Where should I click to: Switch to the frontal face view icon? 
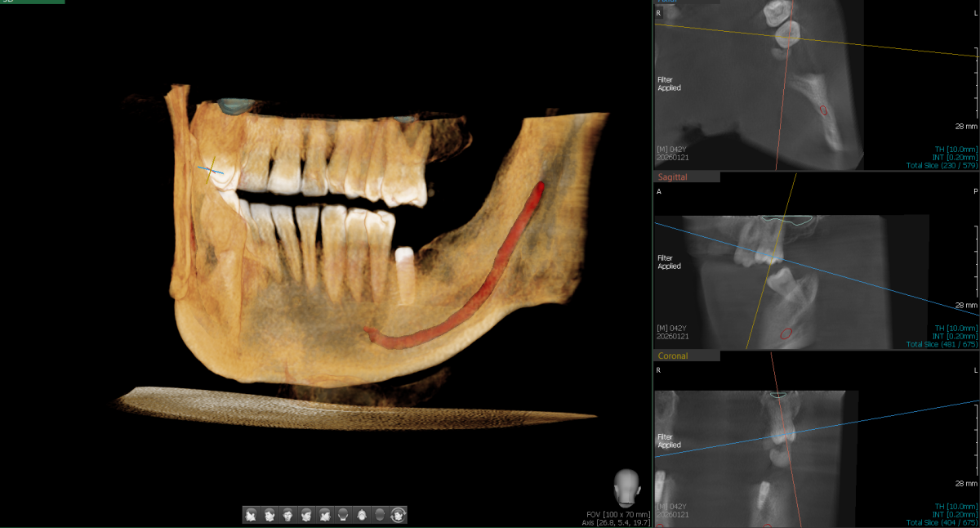[x=287, y=514]
